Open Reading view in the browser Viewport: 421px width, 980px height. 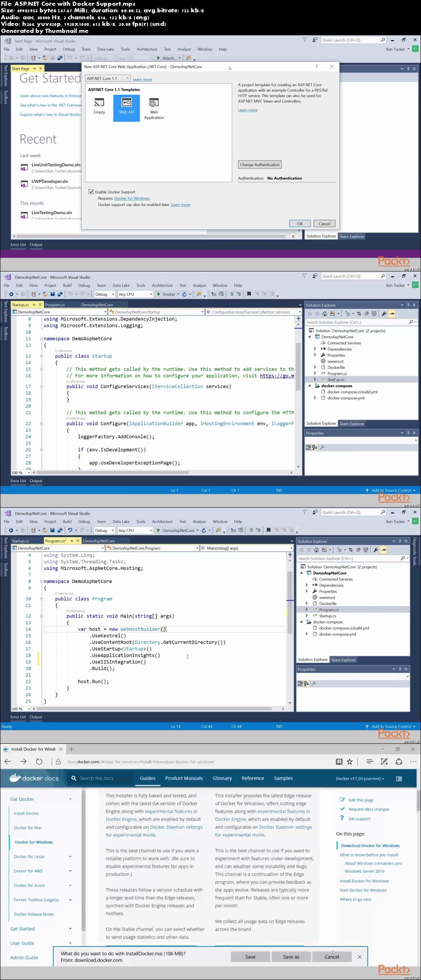(x=339, y=761)
